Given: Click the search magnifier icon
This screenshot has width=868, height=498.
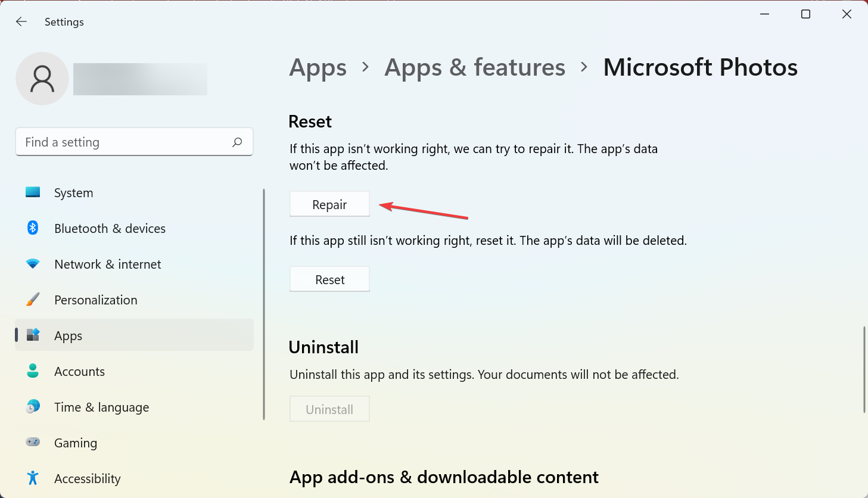Looking at the screenshot, I should point(237,142).
